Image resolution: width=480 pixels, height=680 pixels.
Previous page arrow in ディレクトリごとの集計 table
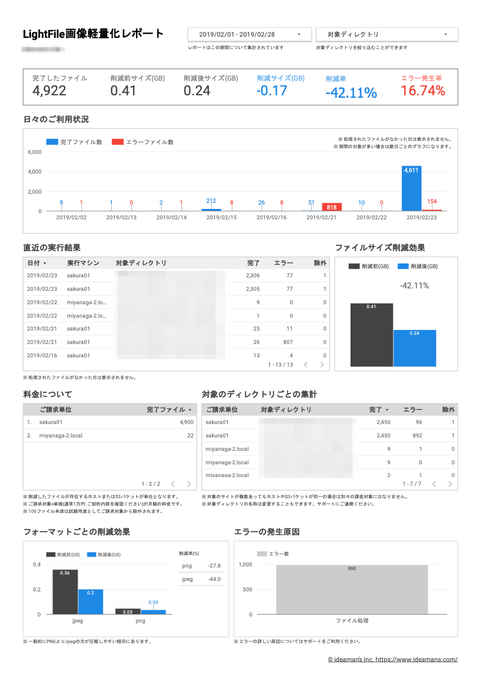(434, 484)
